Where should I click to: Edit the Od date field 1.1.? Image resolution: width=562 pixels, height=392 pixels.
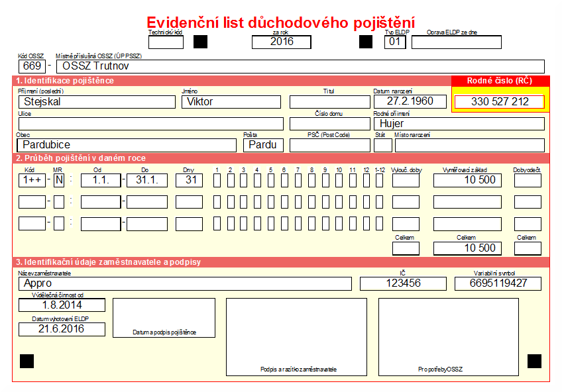(x=101, y=180)
